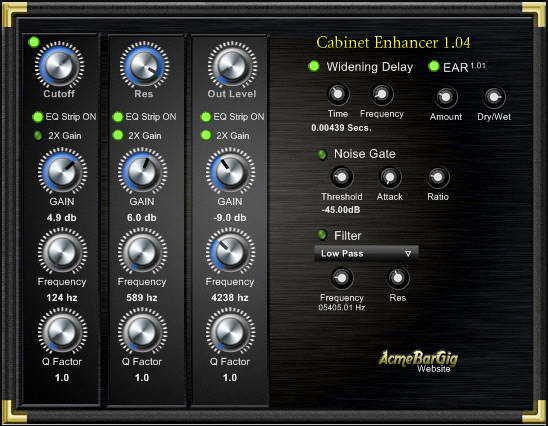Click the Cutoff knob
The height and width of the screenshot is (426, 548).
click(59, 65)
